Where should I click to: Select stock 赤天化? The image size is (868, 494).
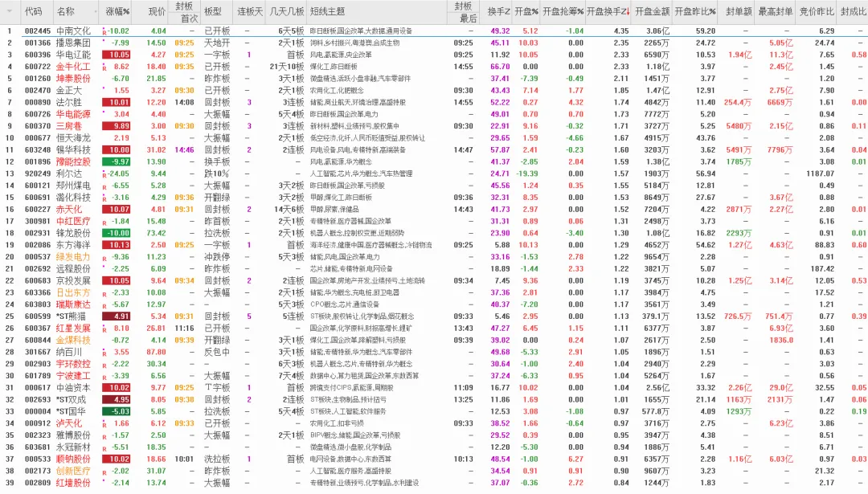68,209
